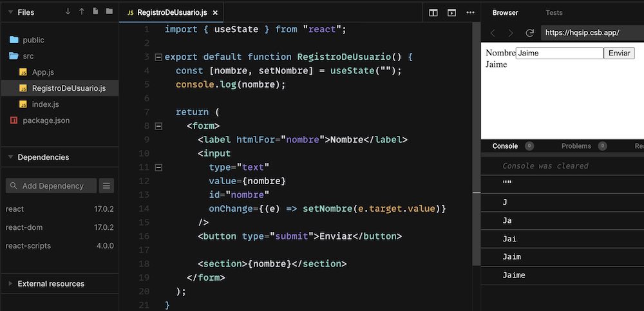Screen dimensions: 644x311
Task: Click the preview window icon beside split view
Action: [452, 12]
